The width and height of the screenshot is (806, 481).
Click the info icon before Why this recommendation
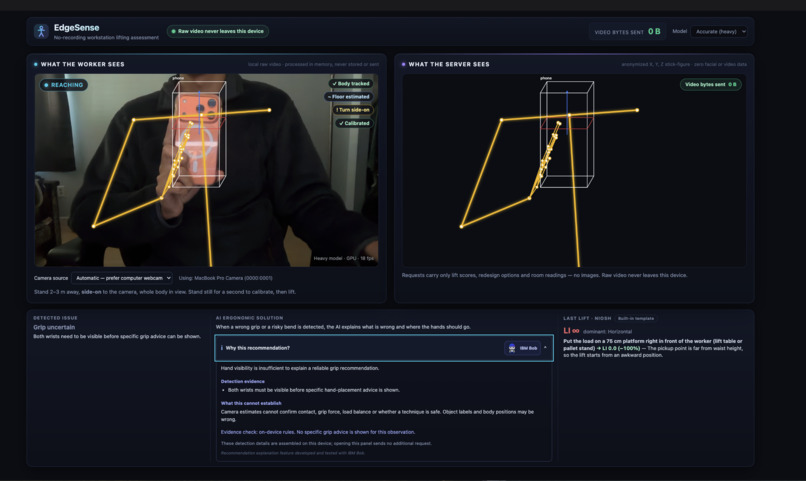click(x=222, y=348)
